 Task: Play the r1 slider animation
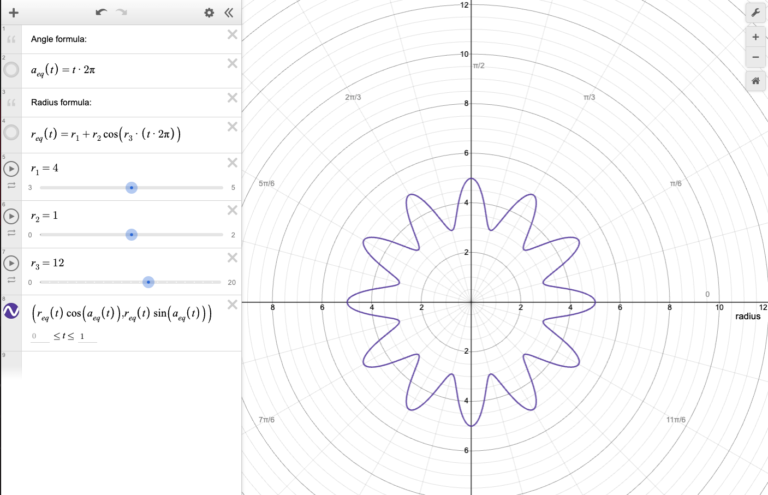[12, 169]
